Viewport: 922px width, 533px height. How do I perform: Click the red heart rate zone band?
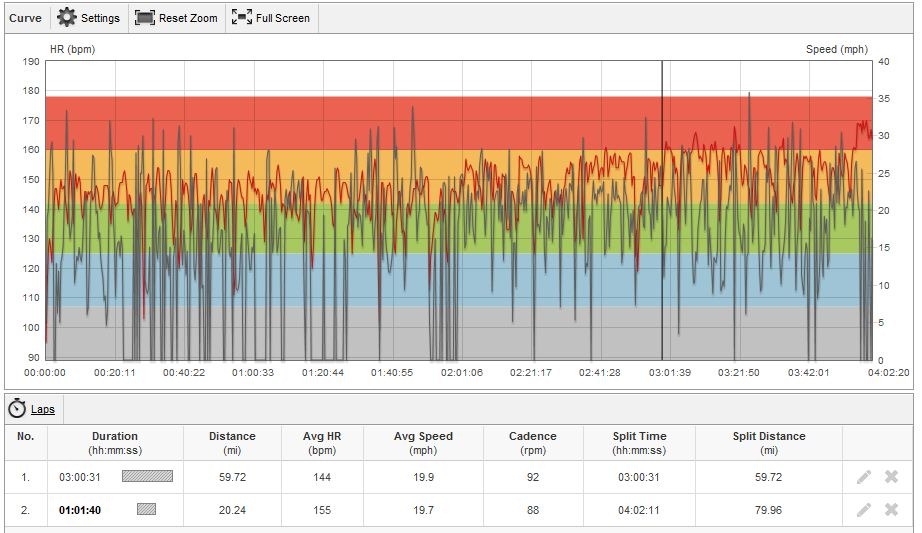click(459, 123)
